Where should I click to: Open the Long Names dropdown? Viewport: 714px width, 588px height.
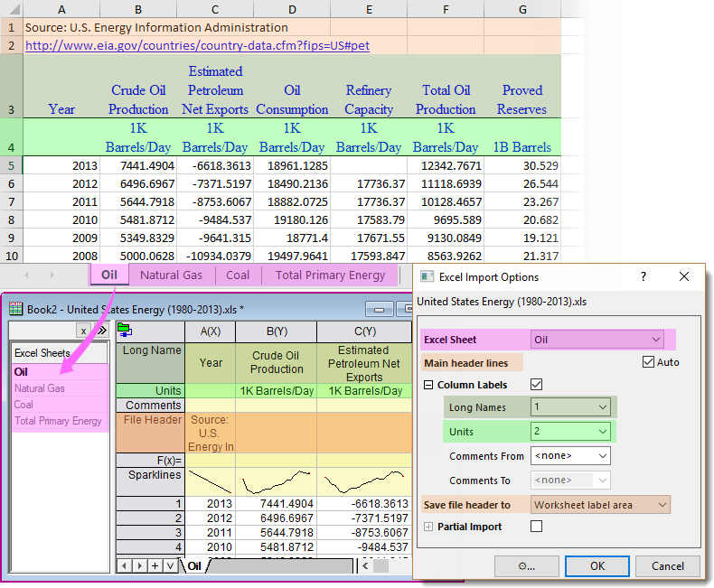pos(570,406)
